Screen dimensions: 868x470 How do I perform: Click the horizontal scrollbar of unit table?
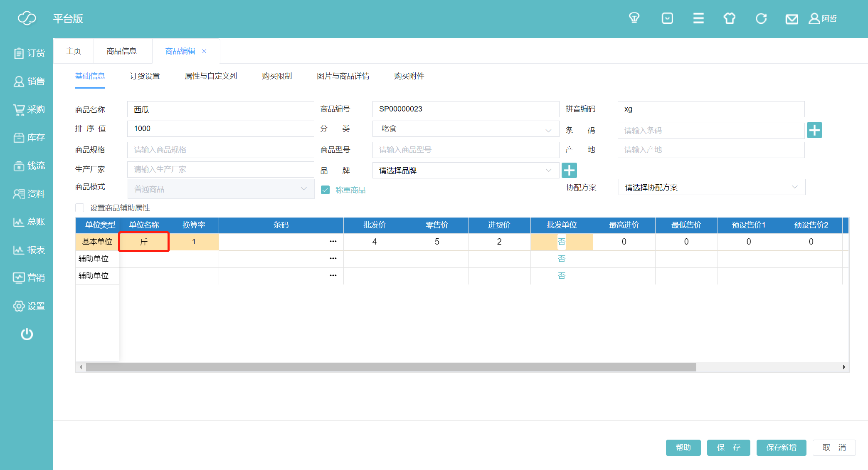391,367
